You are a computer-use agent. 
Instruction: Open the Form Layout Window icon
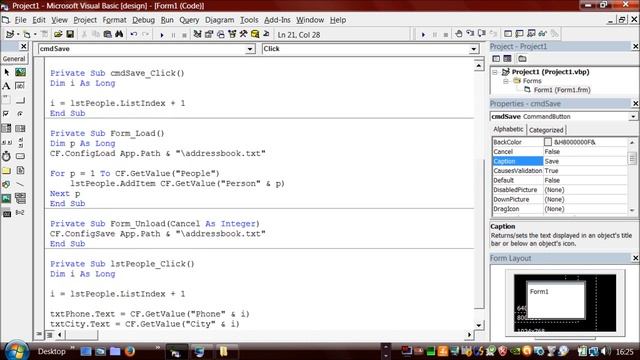pos(220,35)
